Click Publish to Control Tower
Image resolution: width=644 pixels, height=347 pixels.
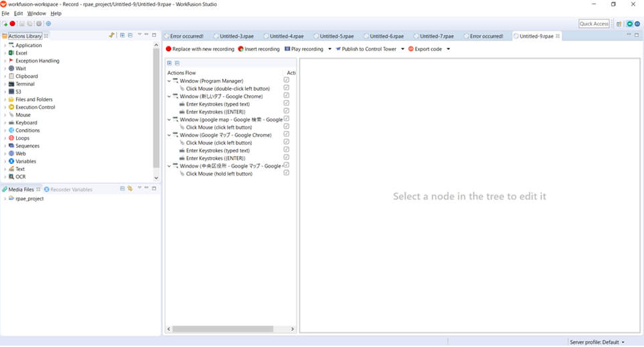point(366,49)
